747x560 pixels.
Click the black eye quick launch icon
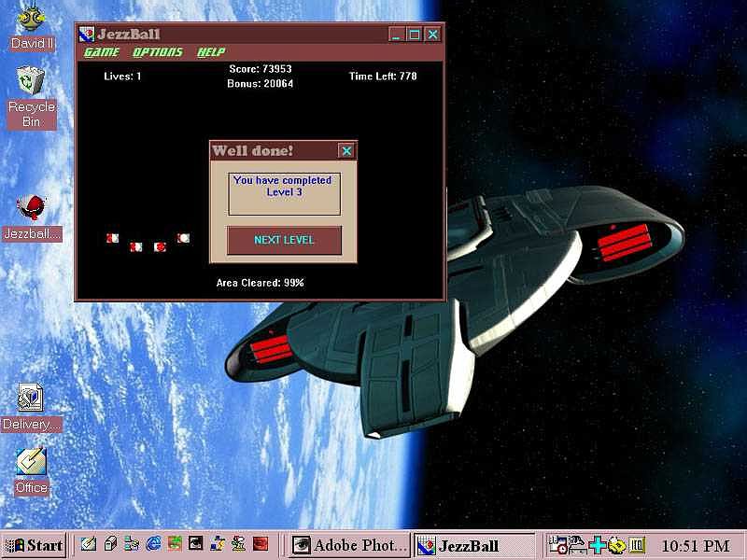coord(196,544)
